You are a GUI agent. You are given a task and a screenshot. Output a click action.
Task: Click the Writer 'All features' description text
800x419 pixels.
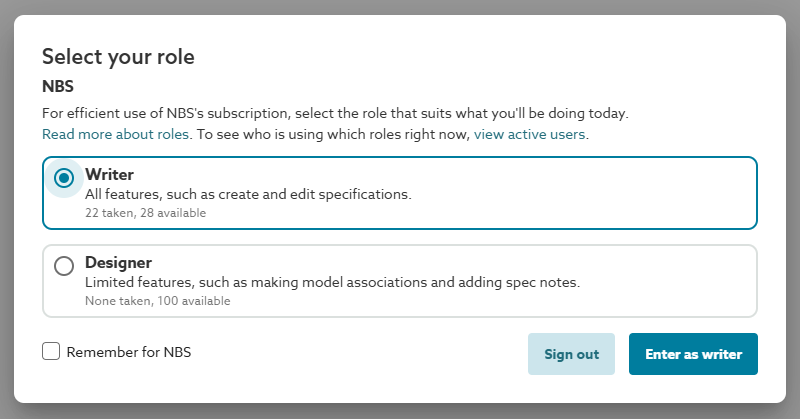(x=248, y=194)
